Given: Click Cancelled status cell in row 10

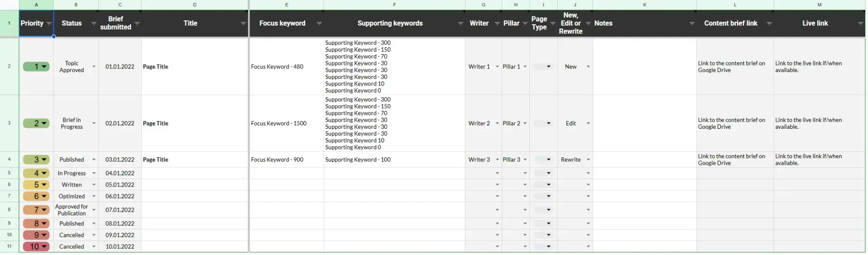Looking at the screenshot, I should click(x=76, y=235).
